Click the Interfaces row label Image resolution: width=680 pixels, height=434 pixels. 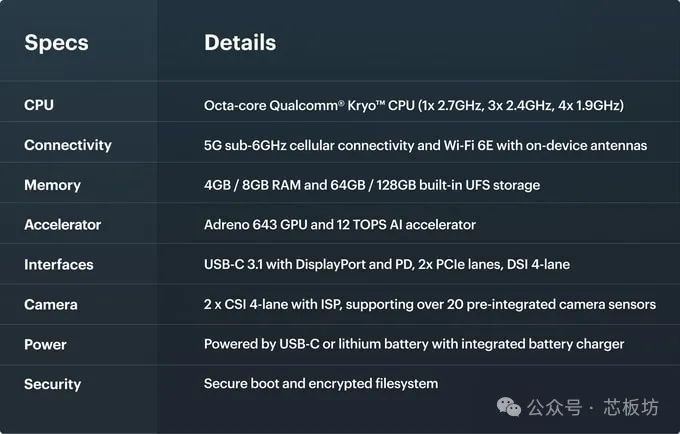(x=59, y=264)
